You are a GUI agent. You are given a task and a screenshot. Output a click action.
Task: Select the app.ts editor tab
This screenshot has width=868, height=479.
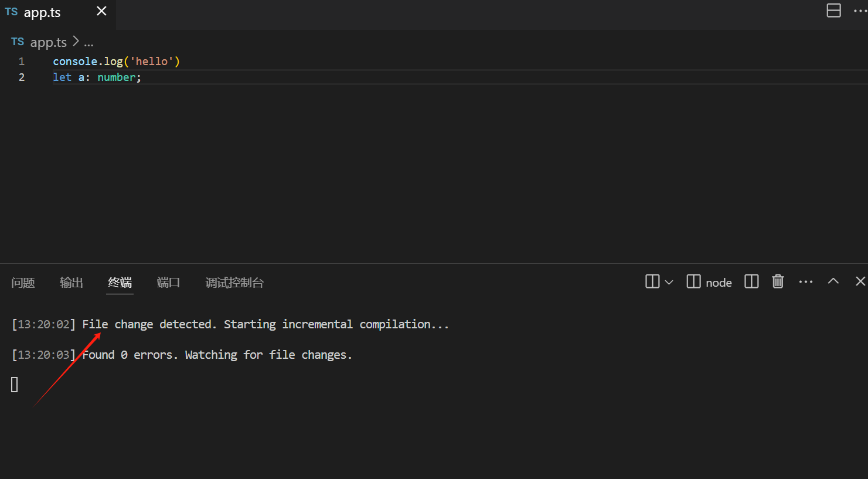58,14
